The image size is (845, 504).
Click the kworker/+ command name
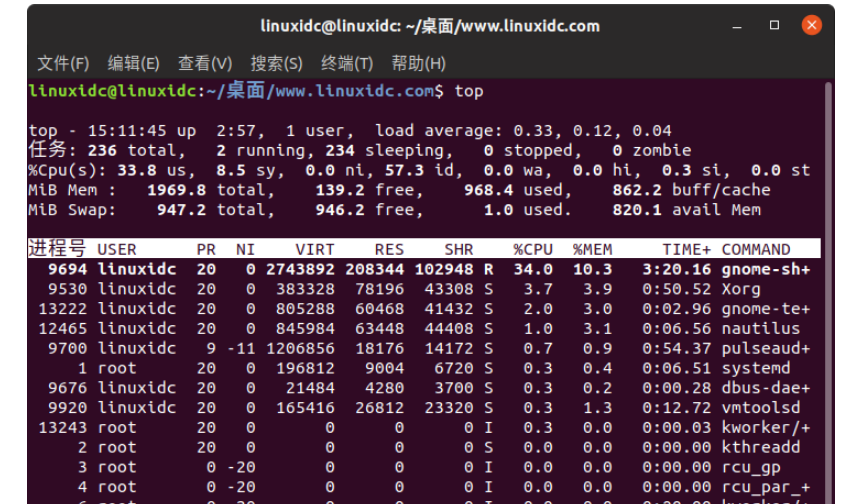766,428
